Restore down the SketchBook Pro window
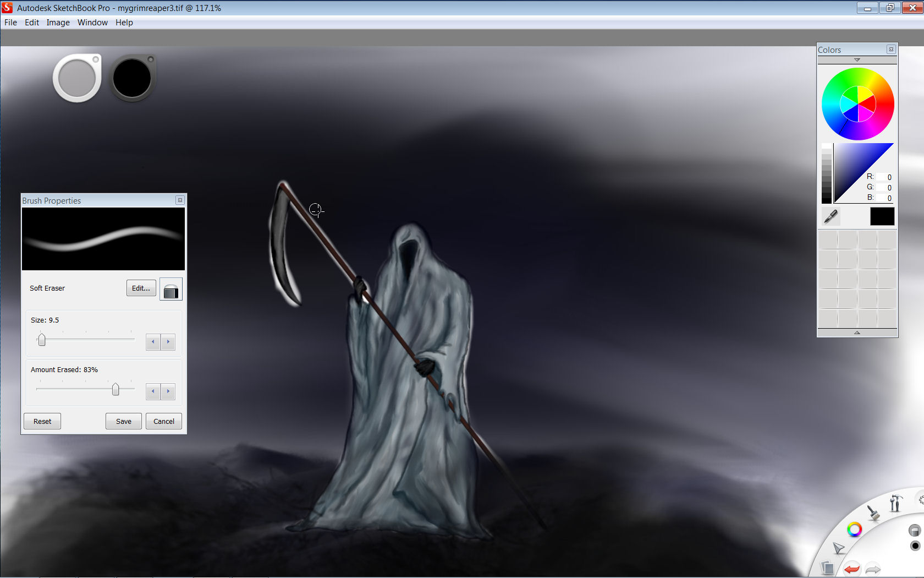The width and height of the screenshot is (924, 578). pyautogui.click(x=890, y=8)
